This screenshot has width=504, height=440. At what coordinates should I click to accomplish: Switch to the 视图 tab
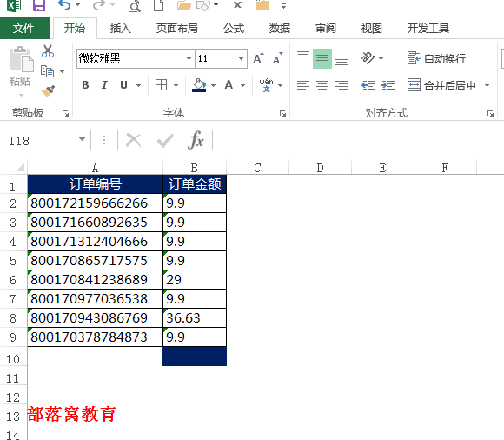click(x=372, y=29)
